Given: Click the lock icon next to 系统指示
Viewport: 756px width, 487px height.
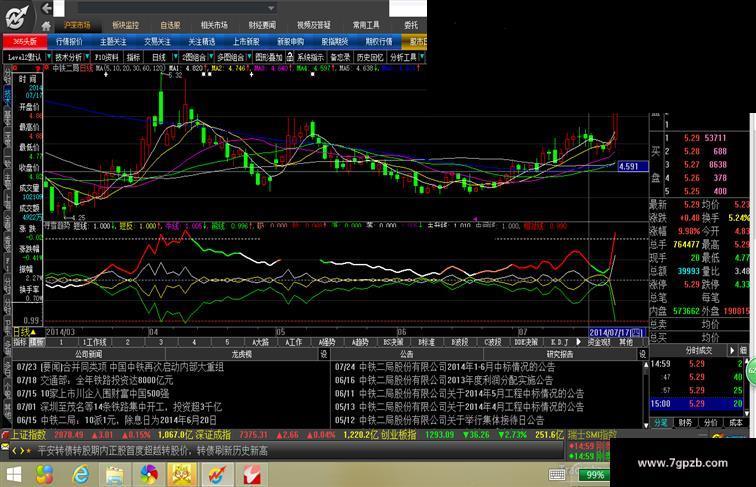Looking at the screenshot, I should [x=288, y=58].
